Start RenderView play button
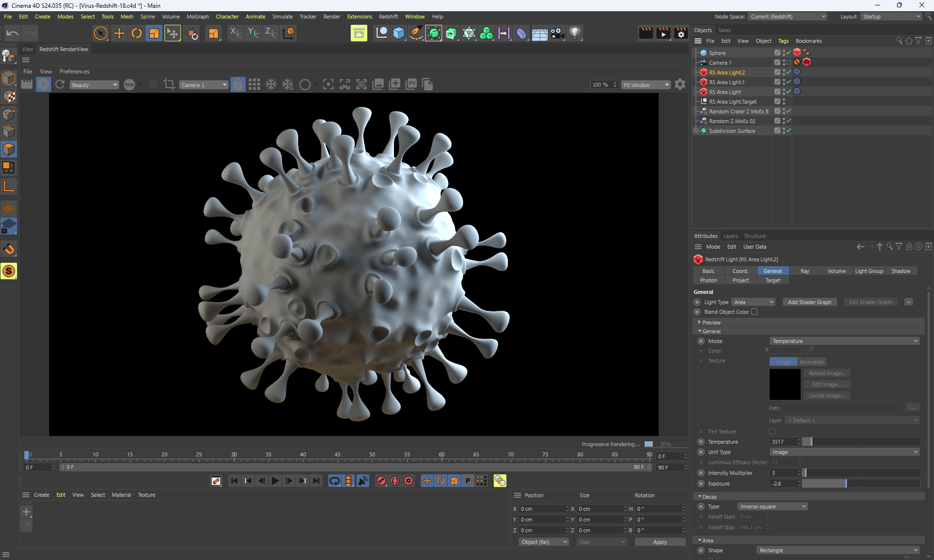934x560 pixels. [x=43, y=85]
